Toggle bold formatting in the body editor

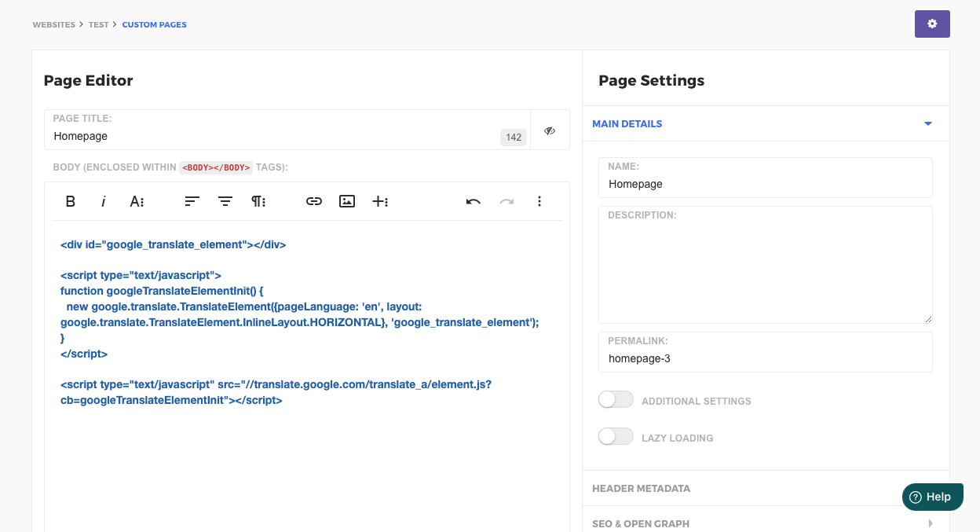point(71,201)
